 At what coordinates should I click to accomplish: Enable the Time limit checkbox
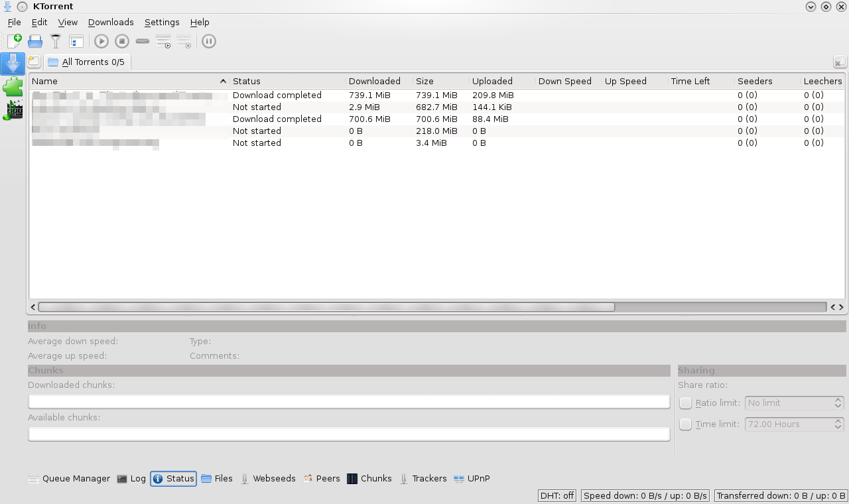tap(686, 424)
